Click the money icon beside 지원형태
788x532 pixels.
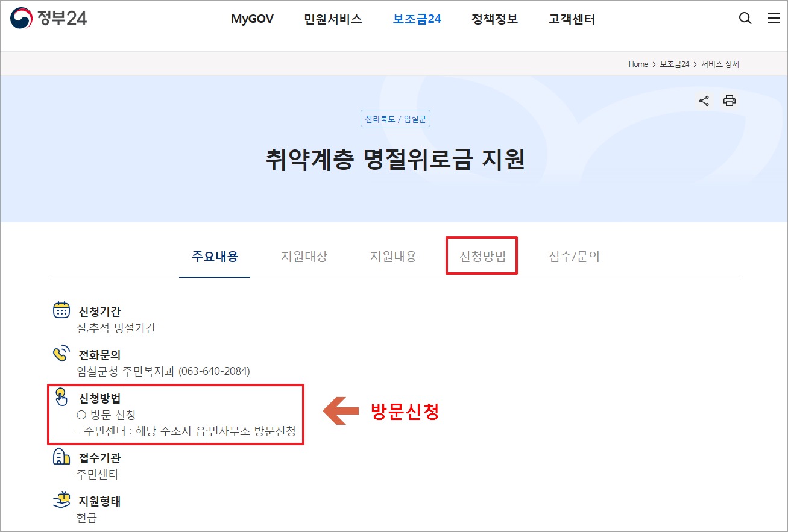61,500
